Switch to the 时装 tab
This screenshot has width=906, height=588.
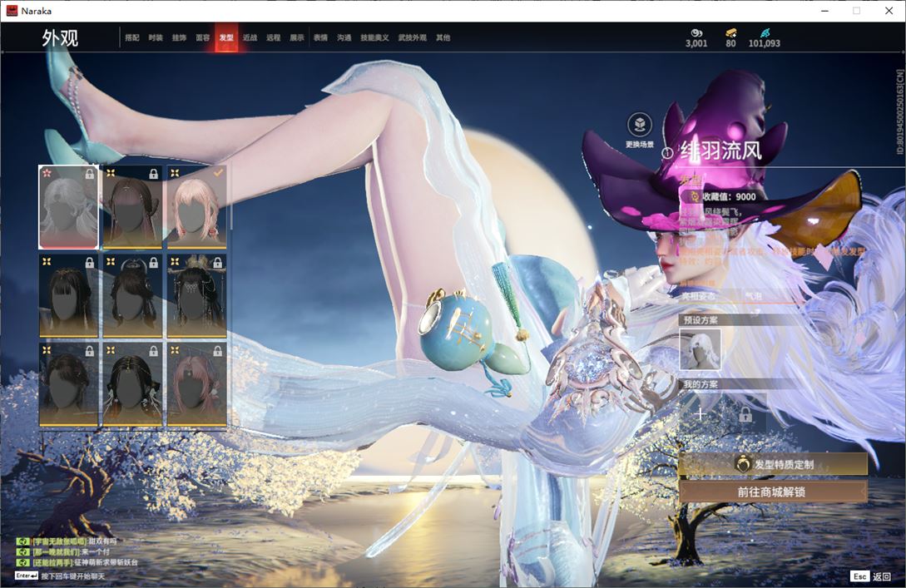click(156, 37)
